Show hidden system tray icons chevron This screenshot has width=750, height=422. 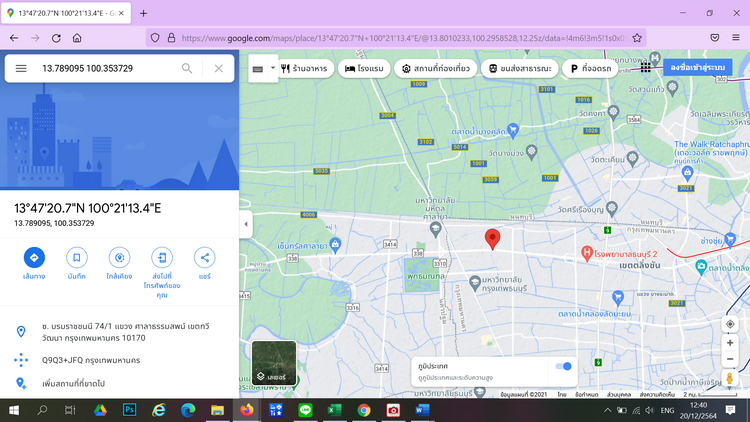click(x=607, y=411)
